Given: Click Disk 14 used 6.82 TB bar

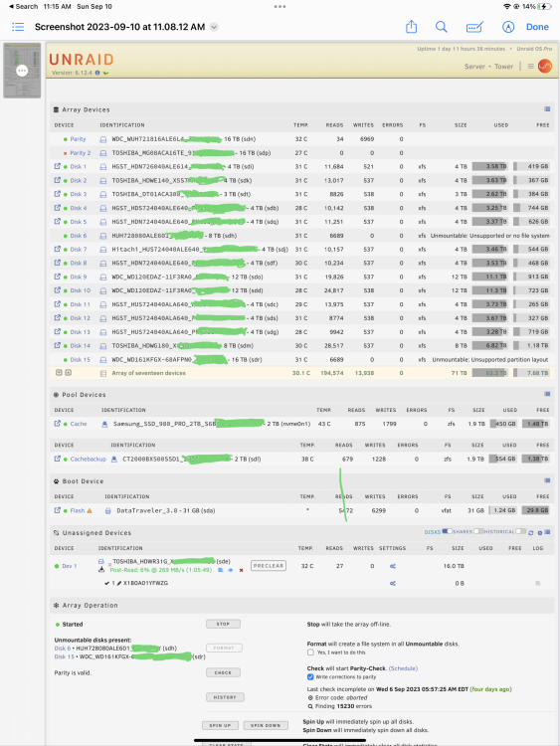Looking at the screenshot, I should [x=489, y=345].
